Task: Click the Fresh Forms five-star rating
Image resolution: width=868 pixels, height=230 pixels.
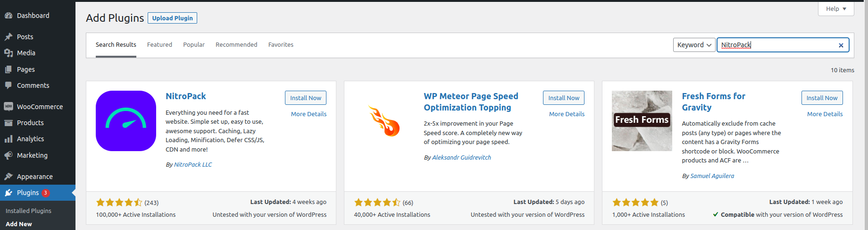Action: [635, 203]
